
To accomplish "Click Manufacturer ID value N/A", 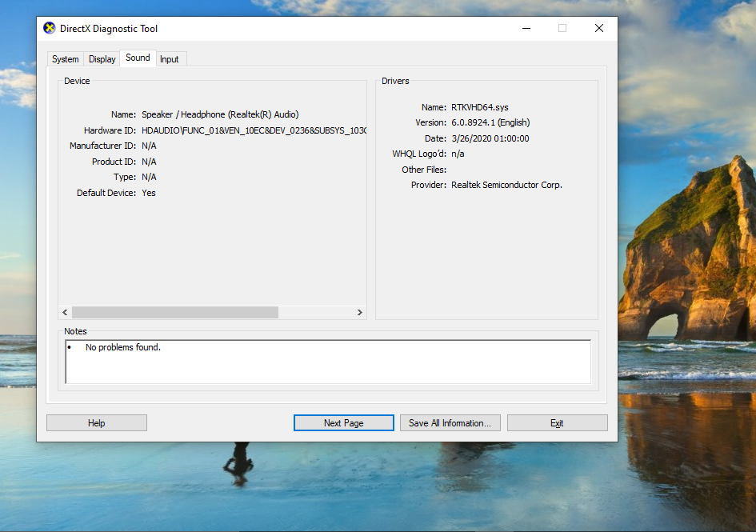I will [149, 146].
